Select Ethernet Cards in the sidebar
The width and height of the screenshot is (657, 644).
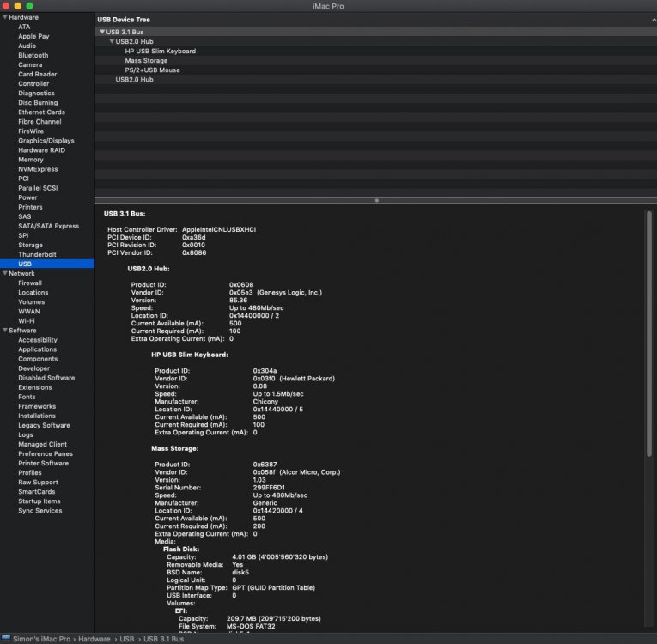coord(41,112)
